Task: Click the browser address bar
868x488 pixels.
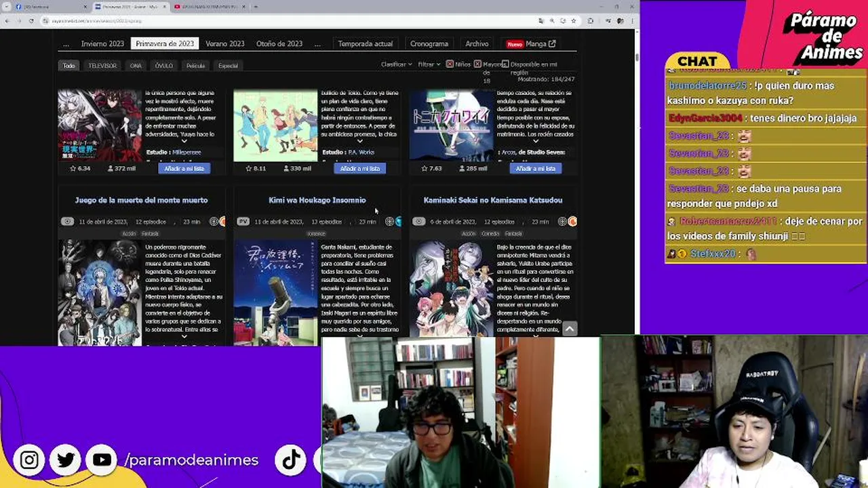Action: click(x=285, y=21)
